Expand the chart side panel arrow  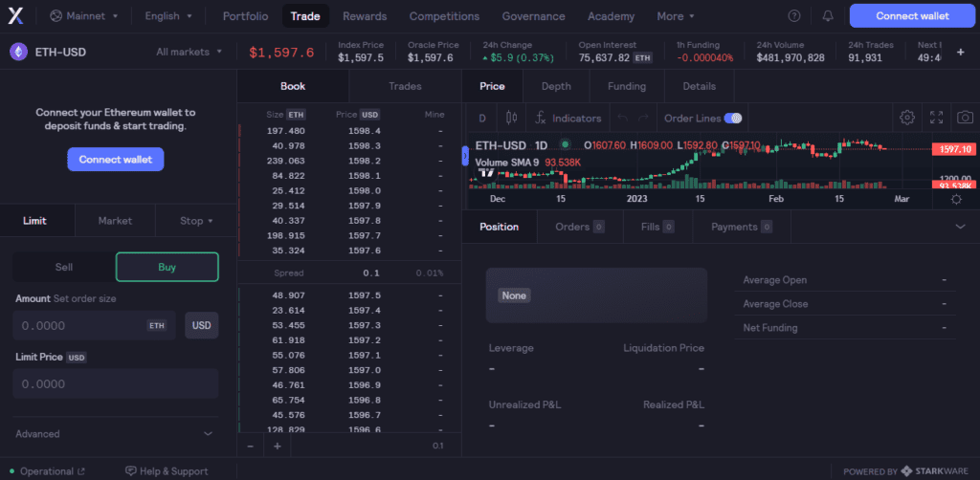coord(465,156)
